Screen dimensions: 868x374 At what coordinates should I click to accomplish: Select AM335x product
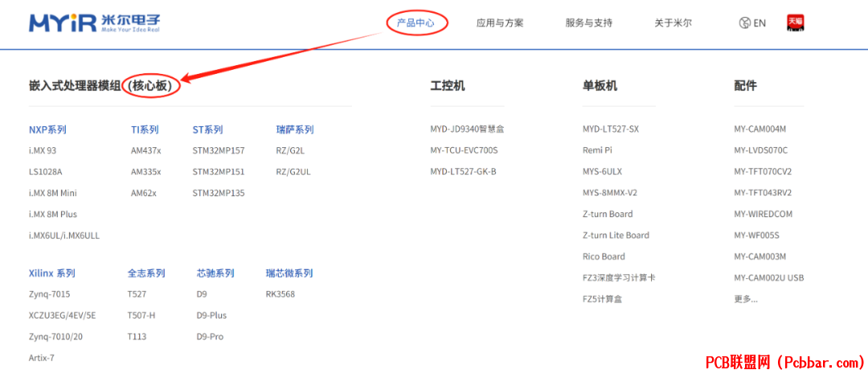pyautogui.click(x=146, y=172)
